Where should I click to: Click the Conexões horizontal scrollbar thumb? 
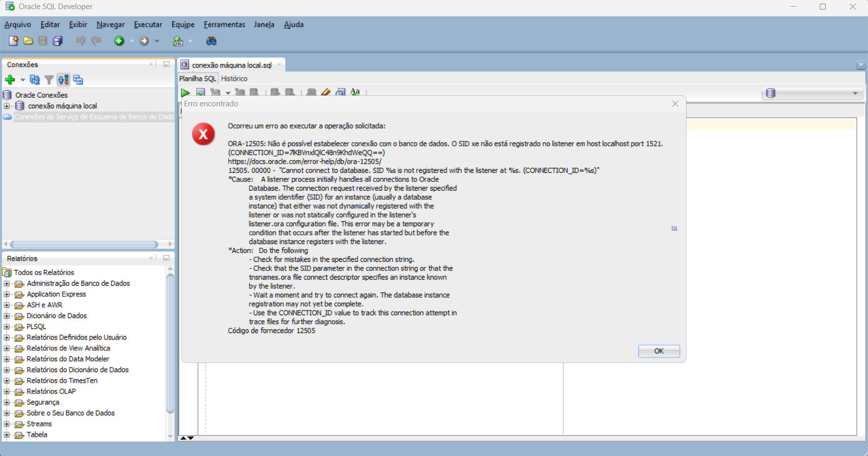[x=84, y=245]
